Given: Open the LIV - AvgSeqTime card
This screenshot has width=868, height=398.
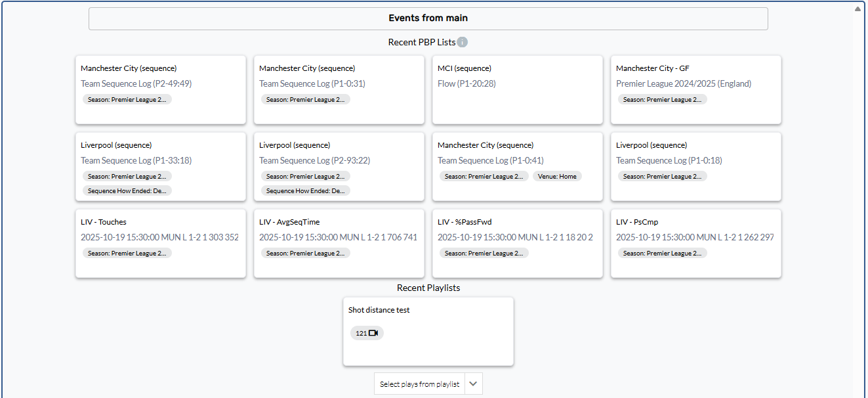Looking at the screenshot, I should pos(339,243).
